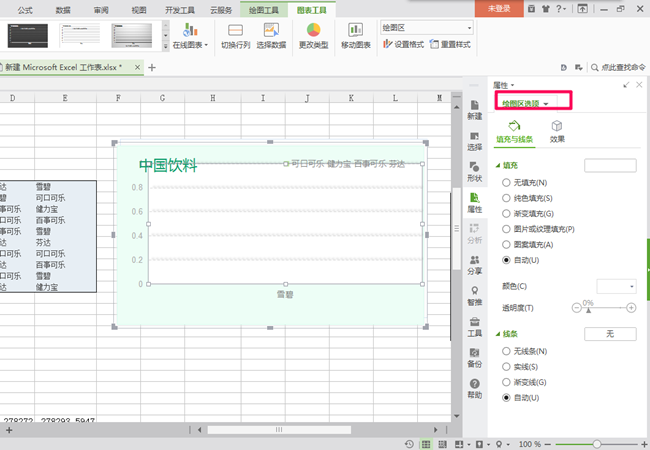The width and height of the screenshot is (650, 450).
Task: Click 重置样式 reset style button
Action: click(x=450, y=44)
